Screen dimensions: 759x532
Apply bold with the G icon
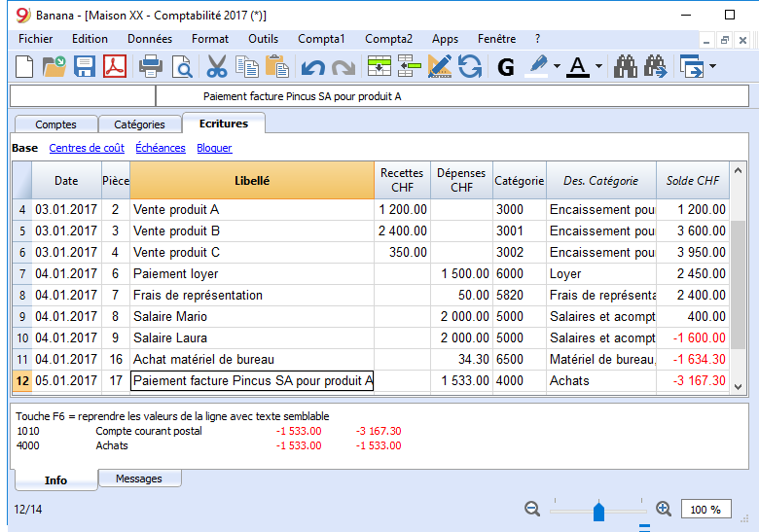[506, 67]
